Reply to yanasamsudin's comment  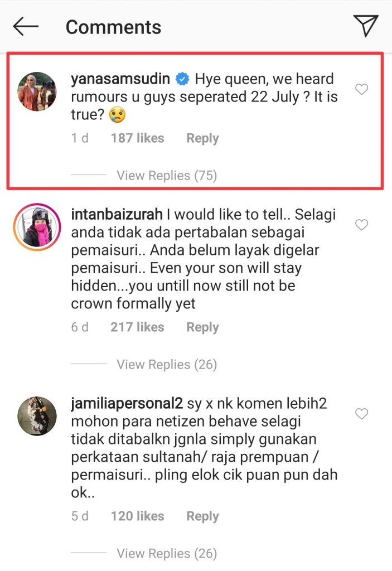(x=202, y=138)
